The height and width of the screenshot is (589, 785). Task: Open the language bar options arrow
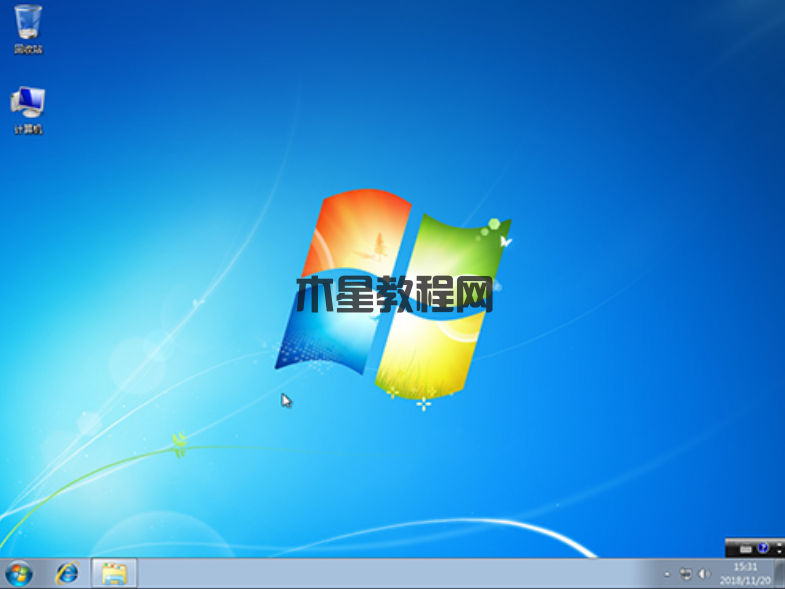(x=779, y=548)
